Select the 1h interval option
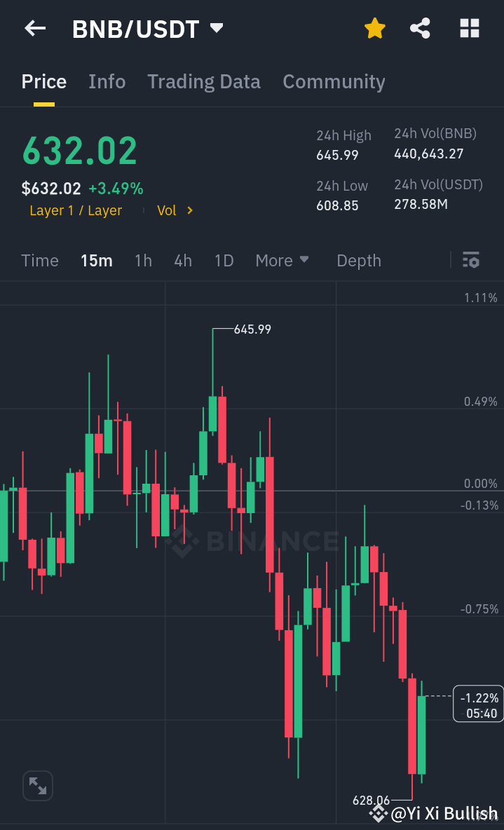 (143, 260)
